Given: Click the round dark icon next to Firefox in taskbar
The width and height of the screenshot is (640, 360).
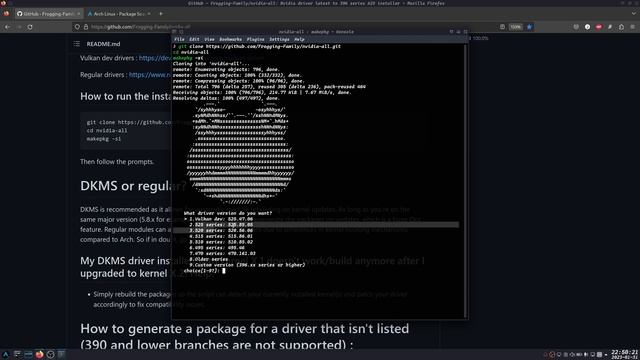Looking at the screenshot, I should [x=51, y=354].
